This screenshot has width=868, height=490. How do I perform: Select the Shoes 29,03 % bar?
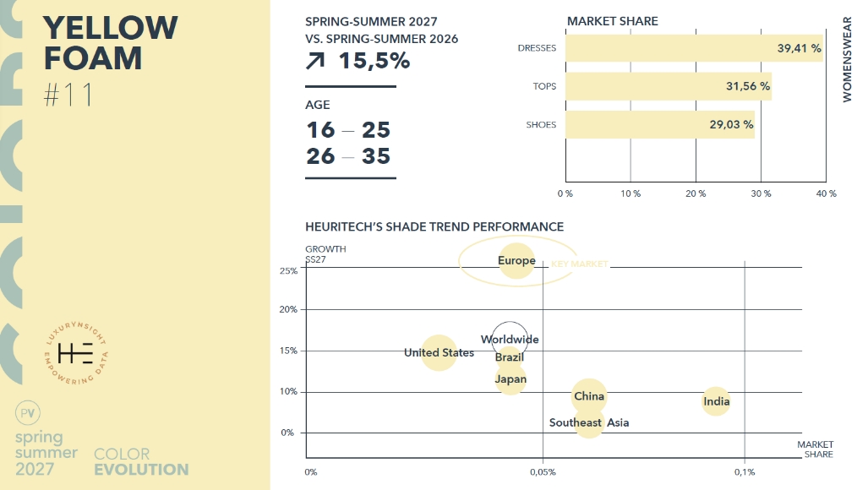(x=659, y=124)
